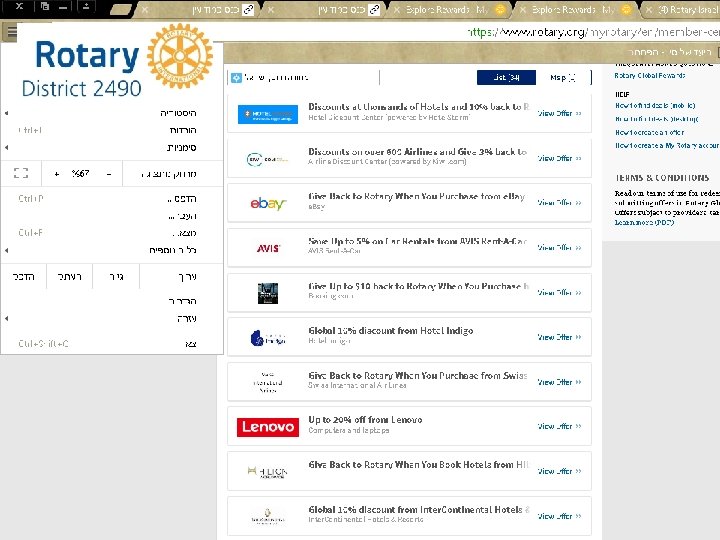Open the Rotary Global Rewards sidebar link
Screen dimensions: 720x540
(x=650, y=75)
